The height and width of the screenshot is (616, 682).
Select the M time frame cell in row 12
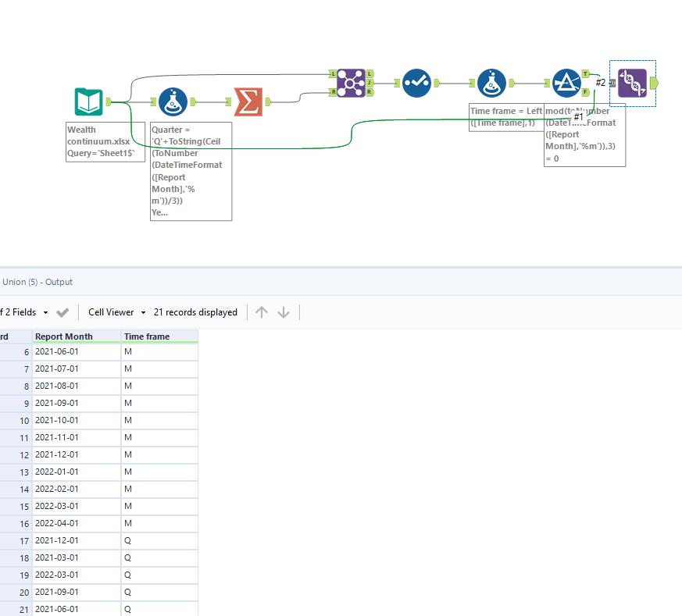(x=159, y=454)
